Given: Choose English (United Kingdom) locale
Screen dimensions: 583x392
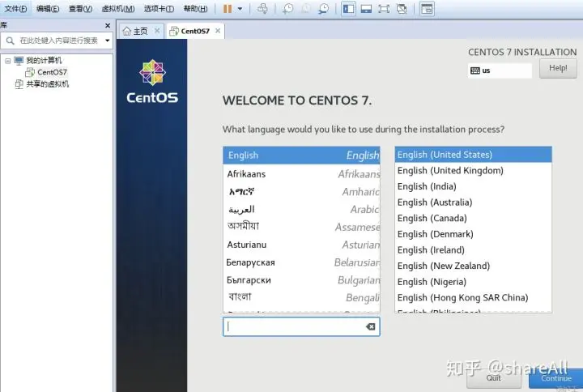Looking at the screenshot, I should click(474, 170).
